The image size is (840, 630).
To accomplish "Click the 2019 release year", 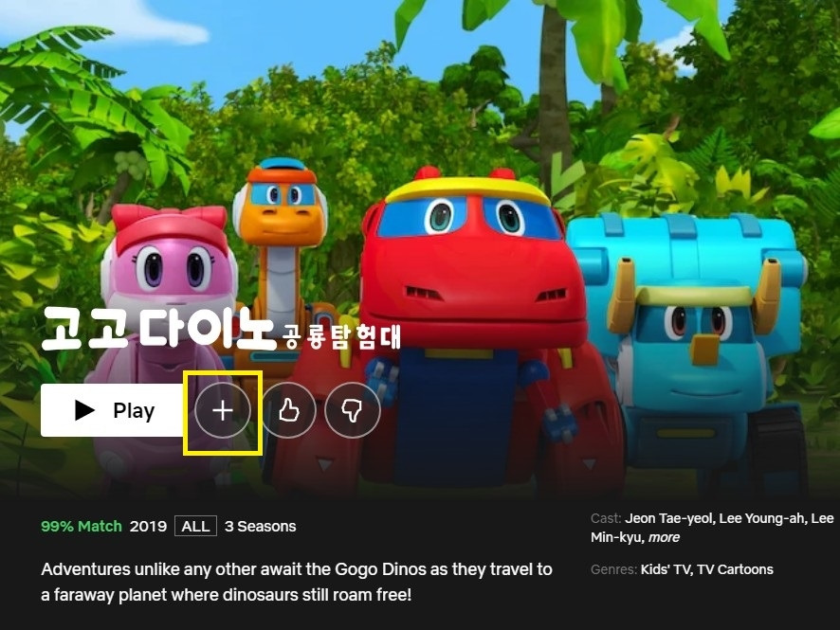I will pos(149,526).
